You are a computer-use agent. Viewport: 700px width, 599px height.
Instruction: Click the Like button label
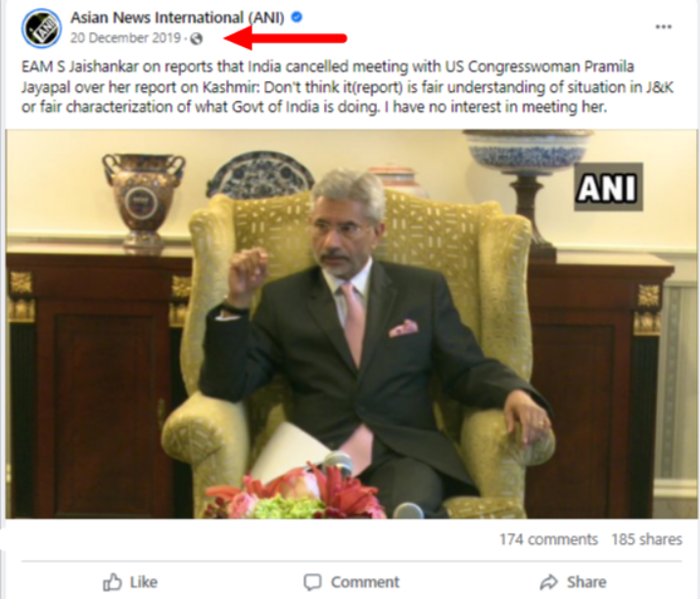click(x=144, y=582)
